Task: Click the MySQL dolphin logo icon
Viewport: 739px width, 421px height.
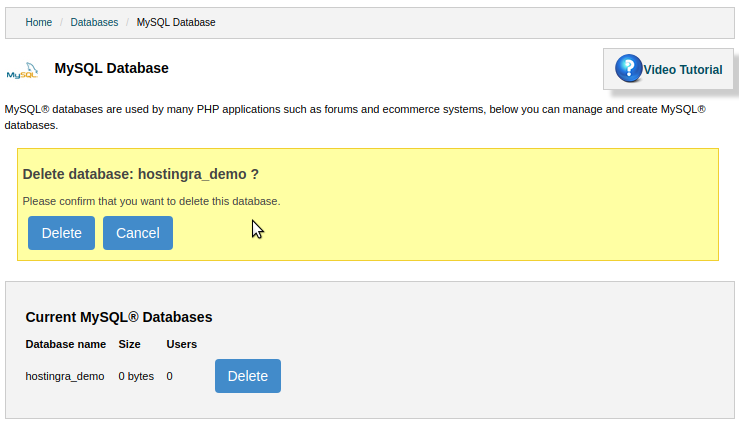Action: tap(22, 70)
